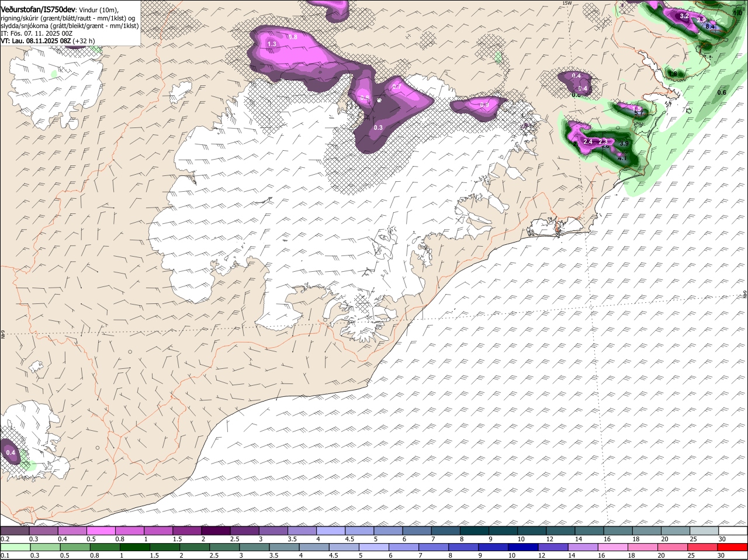
Task: Click the '30' label in the rain row
Action: pos(720,555)
